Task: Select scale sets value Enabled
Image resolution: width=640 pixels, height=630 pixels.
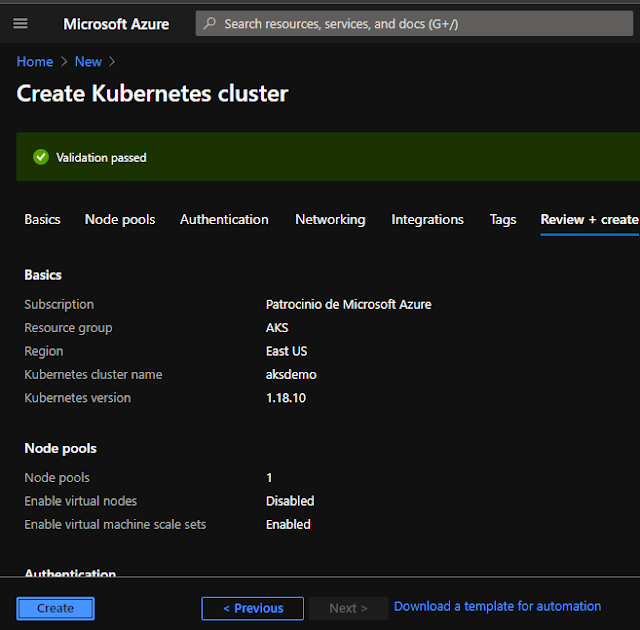Action: tap(288, 524)
